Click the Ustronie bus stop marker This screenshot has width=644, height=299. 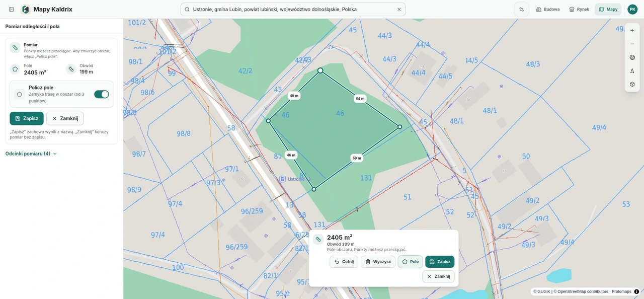[x=283, y=179]
